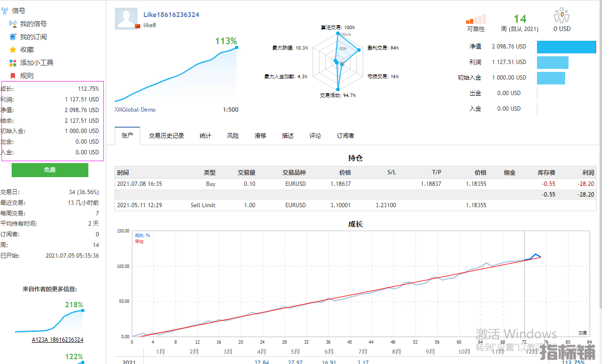Click the 交易品种 column header
This screenshot has height=364, width=602.
click(294, 173)
